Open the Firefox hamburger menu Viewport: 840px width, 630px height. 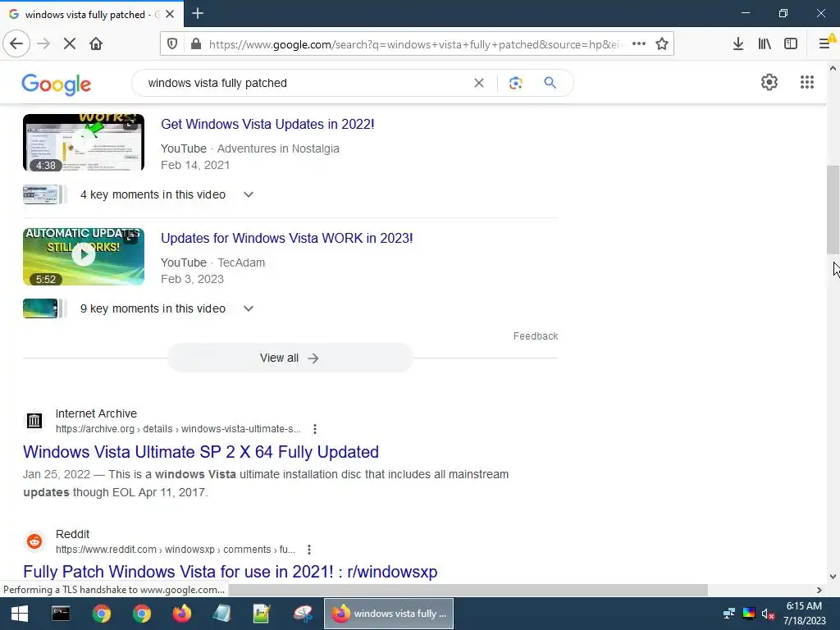825,44
